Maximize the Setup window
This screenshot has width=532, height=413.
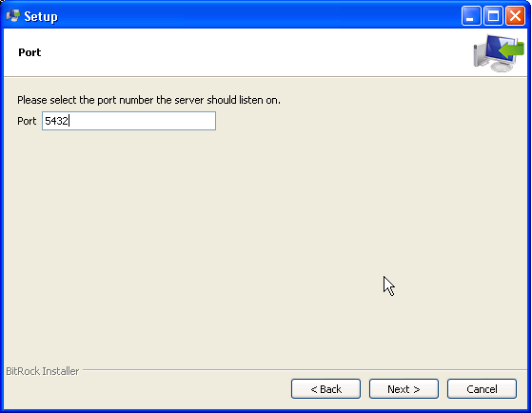[x=493, y=16]
